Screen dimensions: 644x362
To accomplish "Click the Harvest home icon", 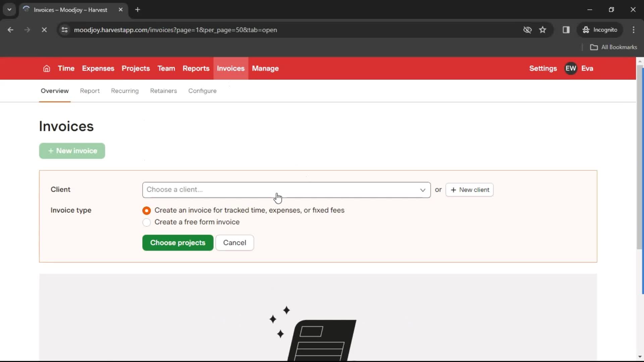I will tap(46, 68).
